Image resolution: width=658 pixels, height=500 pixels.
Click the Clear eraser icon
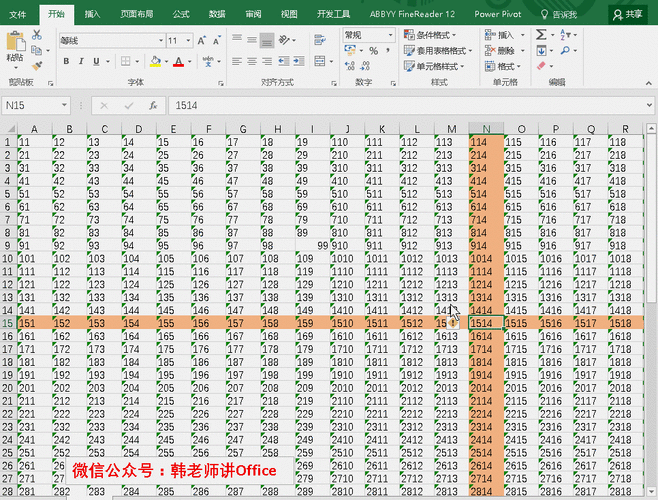coord(541,66)
